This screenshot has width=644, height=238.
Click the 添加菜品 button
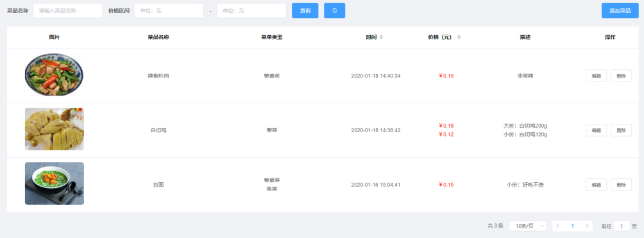pos(620,11)
